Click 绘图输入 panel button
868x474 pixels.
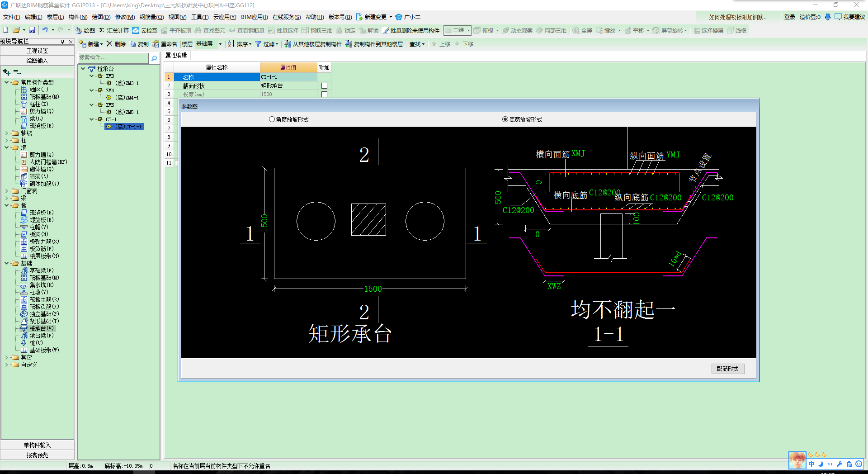pyautogui.click(x=37, y=61)
